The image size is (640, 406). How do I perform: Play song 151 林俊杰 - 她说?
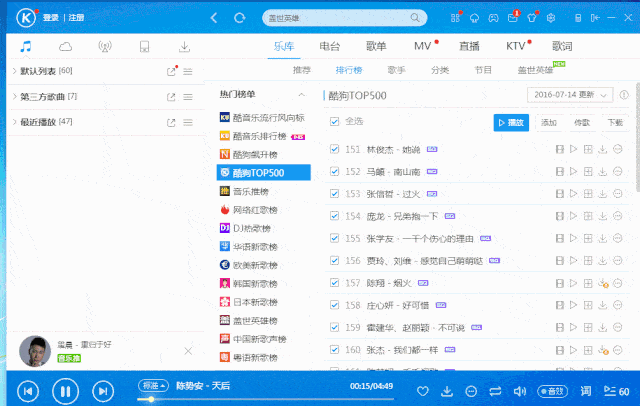(x=573, y=149)
